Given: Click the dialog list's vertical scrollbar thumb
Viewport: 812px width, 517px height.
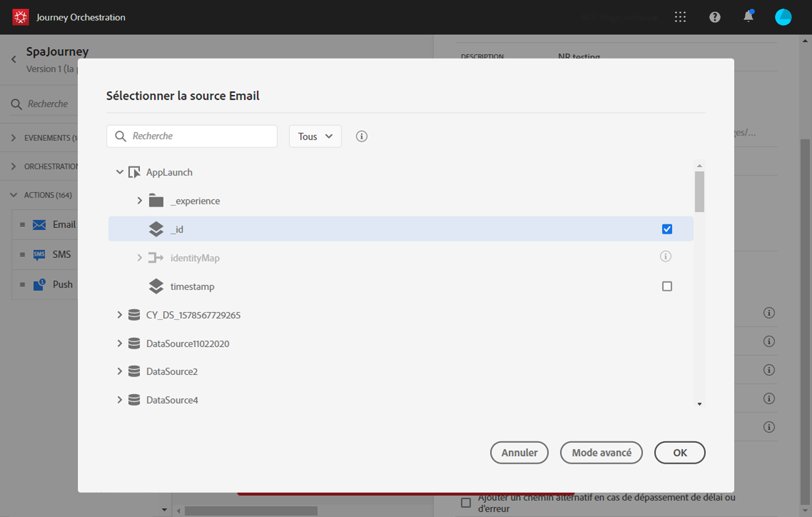Looking at the screenshot, I should coord(699,192).
